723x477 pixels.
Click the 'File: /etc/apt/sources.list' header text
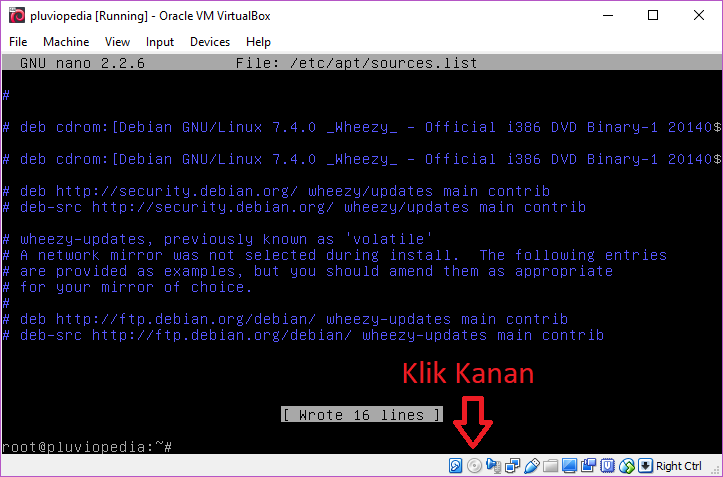coord(356,63)
